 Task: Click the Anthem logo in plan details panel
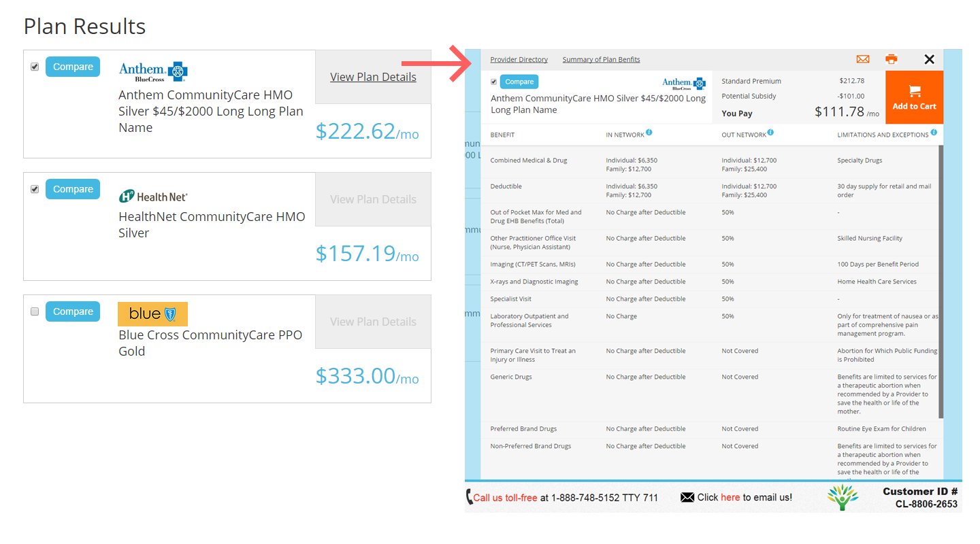[684, 84]
